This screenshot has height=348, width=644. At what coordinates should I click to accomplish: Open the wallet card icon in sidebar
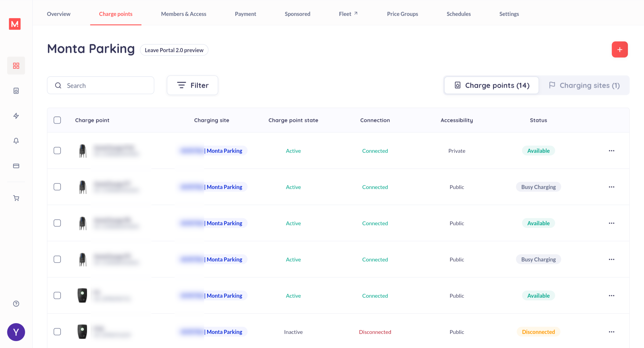click(16, 166)
